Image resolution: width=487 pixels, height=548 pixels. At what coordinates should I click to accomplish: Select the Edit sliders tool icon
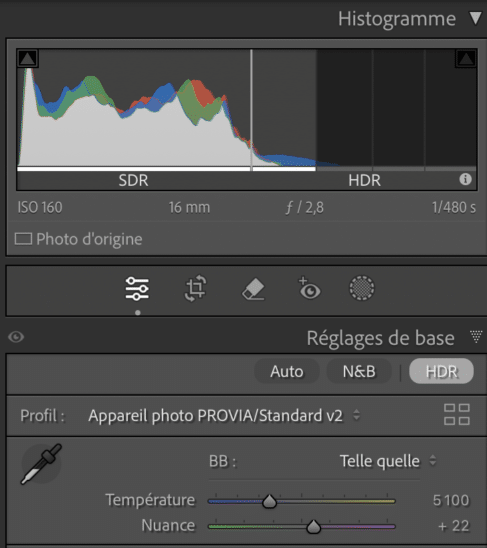click(137, 289)
